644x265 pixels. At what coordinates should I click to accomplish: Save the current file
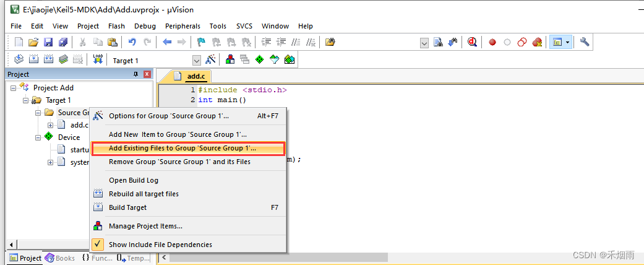[x=48, y=42]
